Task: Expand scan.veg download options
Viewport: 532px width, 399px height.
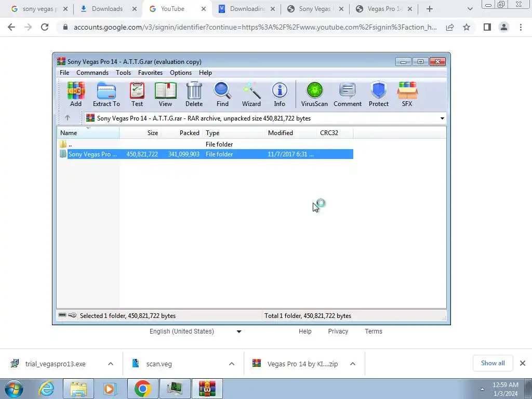Action: pyautogui.click(x=232, y=364)
